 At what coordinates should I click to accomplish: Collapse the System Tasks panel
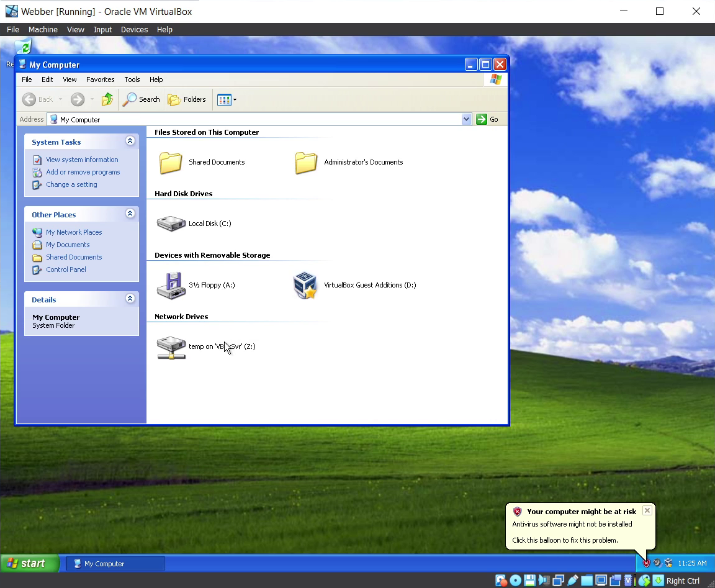coord(130,142)
